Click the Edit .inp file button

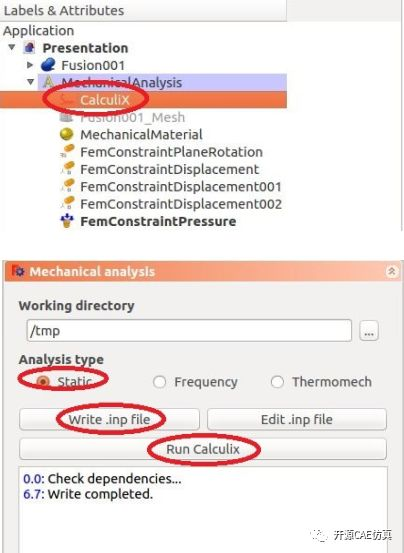coord(297,419)
